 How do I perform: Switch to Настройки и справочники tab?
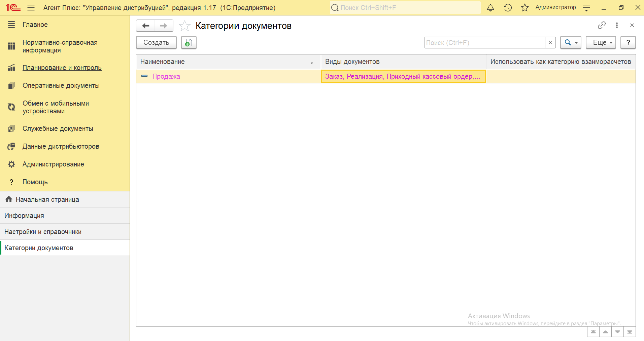pos(43,232)
